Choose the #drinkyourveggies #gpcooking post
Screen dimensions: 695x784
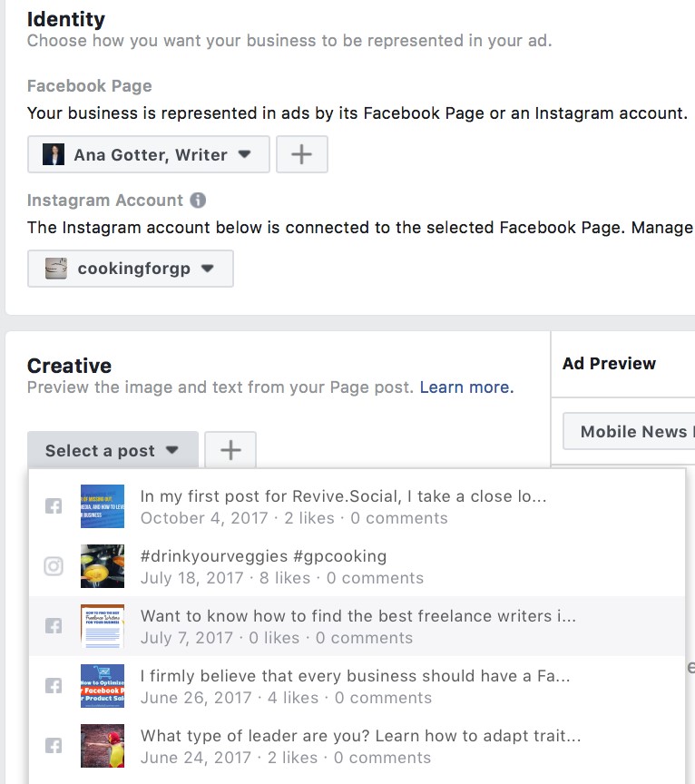[281, 566]
